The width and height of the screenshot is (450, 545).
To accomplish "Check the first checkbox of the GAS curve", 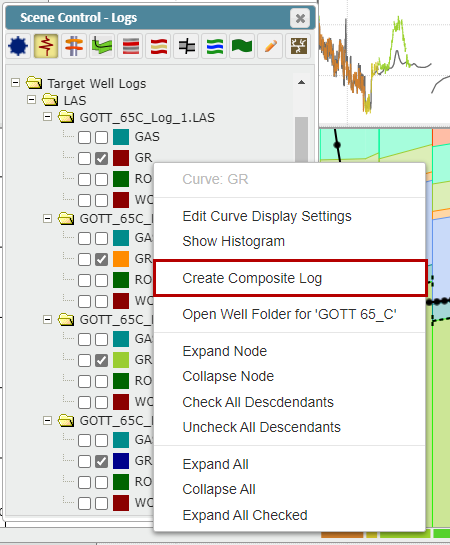I will coord(84,137).
